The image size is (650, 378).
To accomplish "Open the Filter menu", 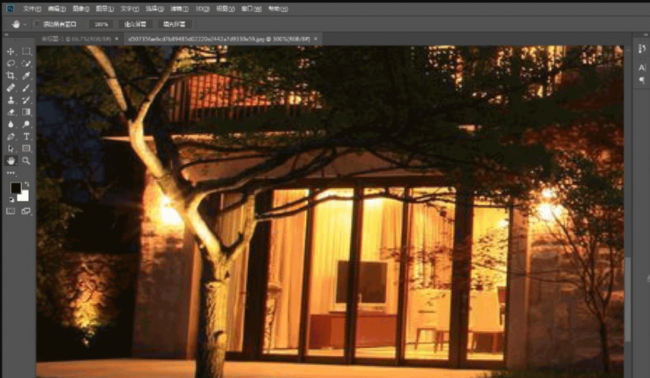I will (x=179, y=9).
